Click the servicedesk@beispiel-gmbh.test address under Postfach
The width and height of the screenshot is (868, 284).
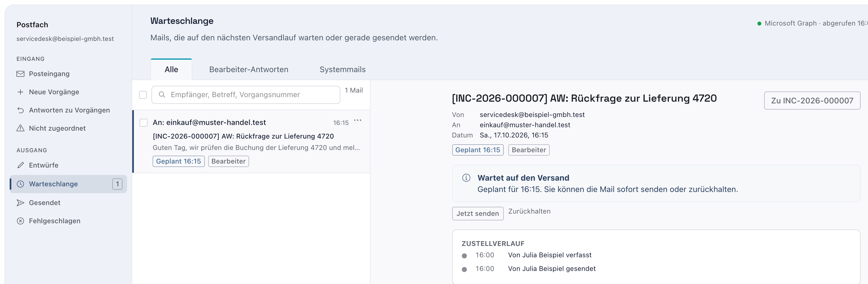point(65,39)
